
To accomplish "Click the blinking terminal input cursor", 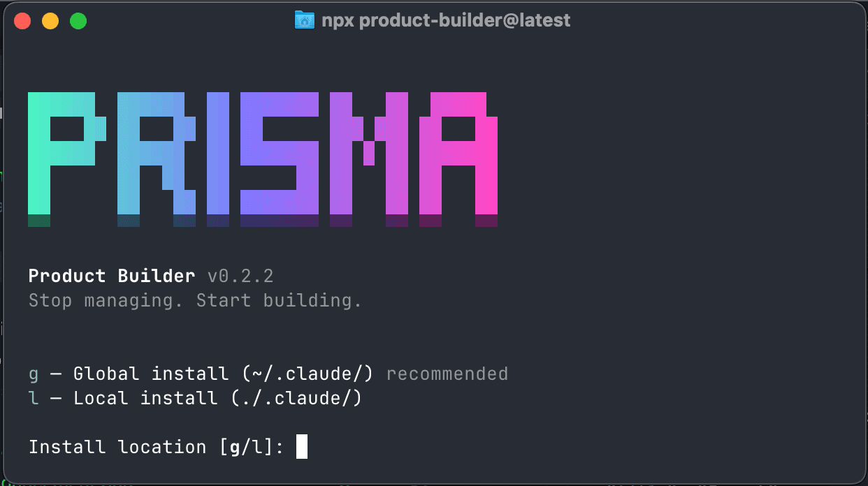I will (303, 446).
